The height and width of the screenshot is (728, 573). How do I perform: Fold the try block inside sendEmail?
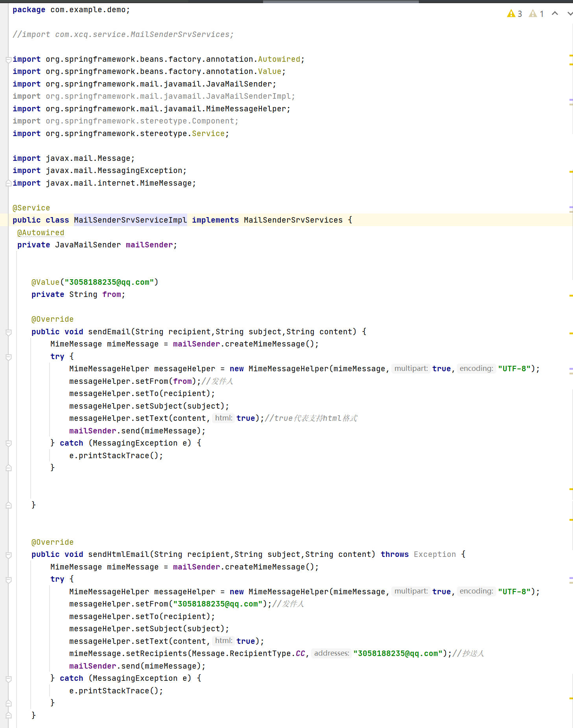pos(8,357)
